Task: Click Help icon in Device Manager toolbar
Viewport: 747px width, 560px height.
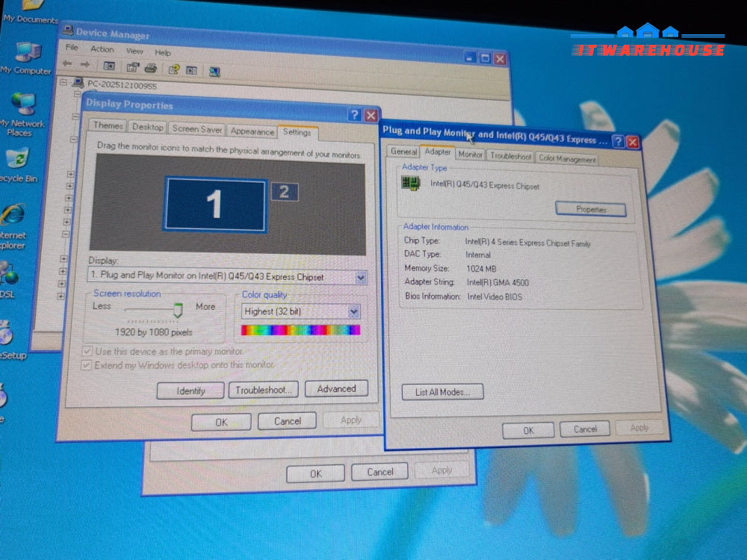Action: point(174,69)
